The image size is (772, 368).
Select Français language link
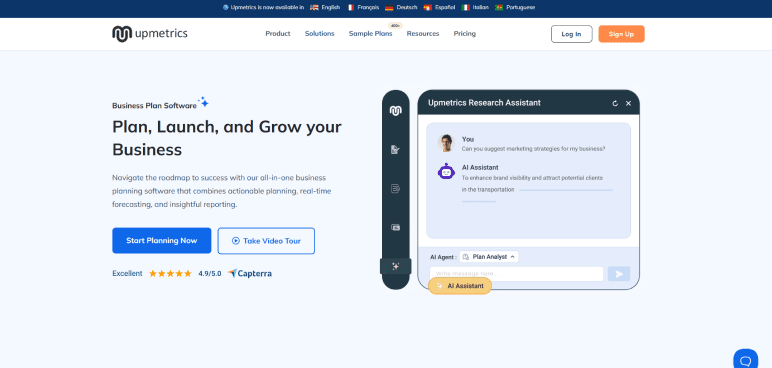click(x=363, y=7)
